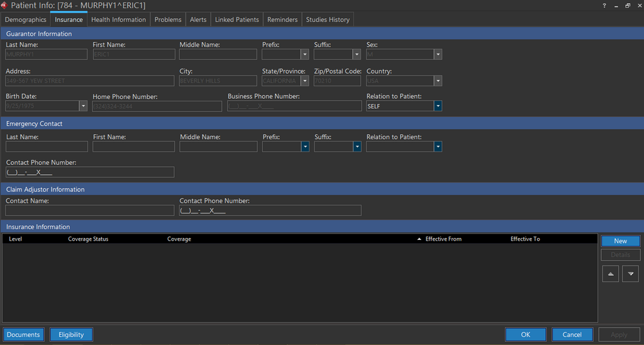Open the Relation to Patient dropdown showing SELF

pos(438,106)
